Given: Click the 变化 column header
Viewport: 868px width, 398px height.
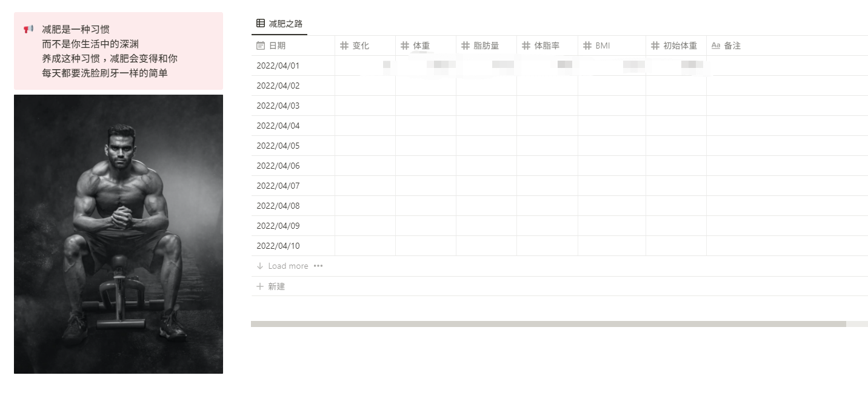Looking at the screenshot, I should [365, 46].
